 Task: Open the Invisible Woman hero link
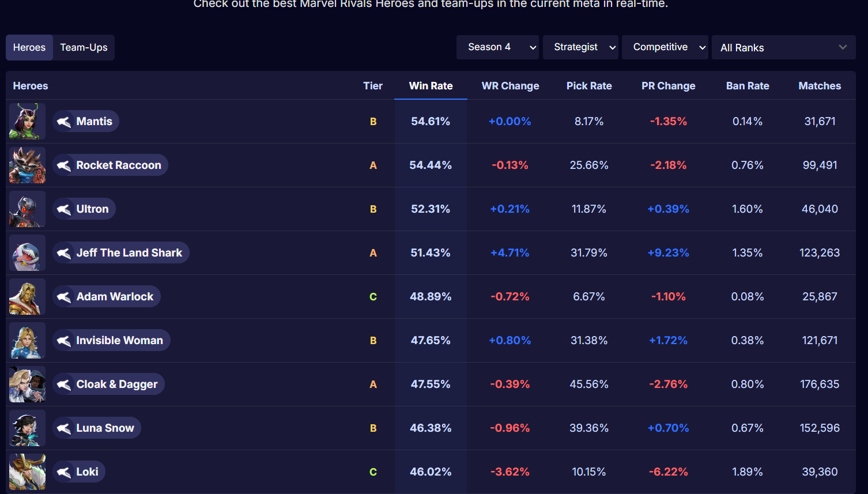[x=111, y=340]
